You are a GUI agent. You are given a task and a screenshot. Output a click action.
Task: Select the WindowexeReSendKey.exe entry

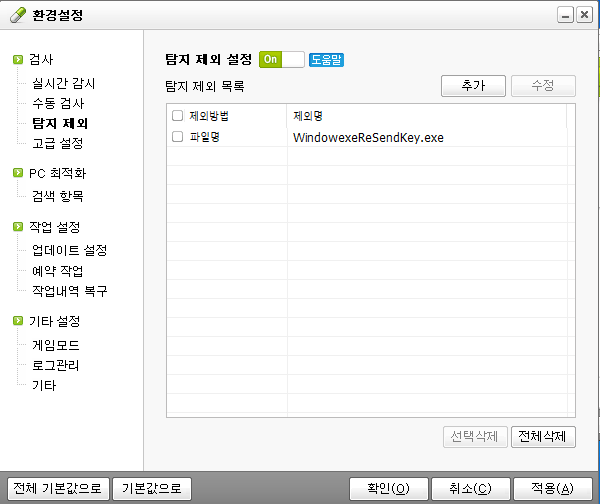(368, 137)
